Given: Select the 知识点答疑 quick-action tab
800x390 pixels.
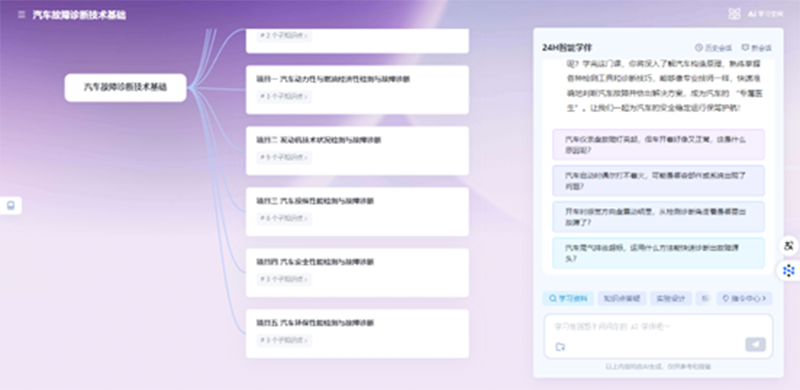Looking at the screenshot, I should pos(621,299).
